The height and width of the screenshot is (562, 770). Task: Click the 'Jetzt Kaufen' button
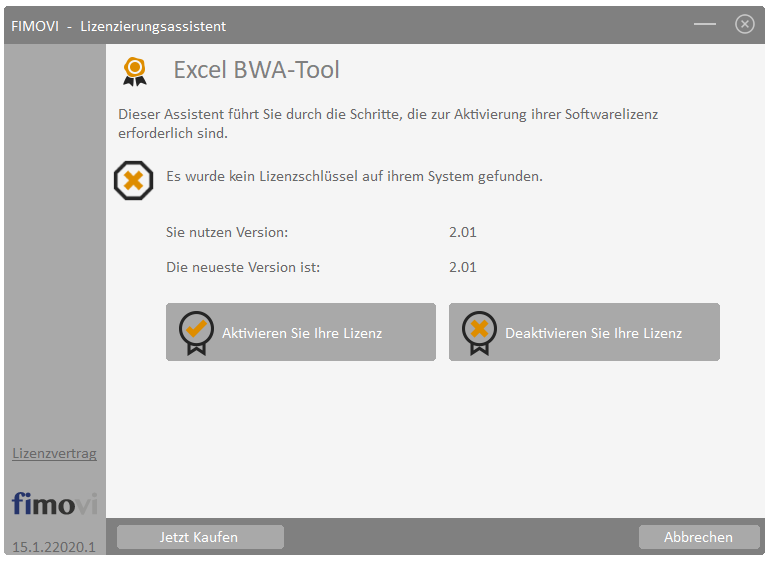point(200,537)
